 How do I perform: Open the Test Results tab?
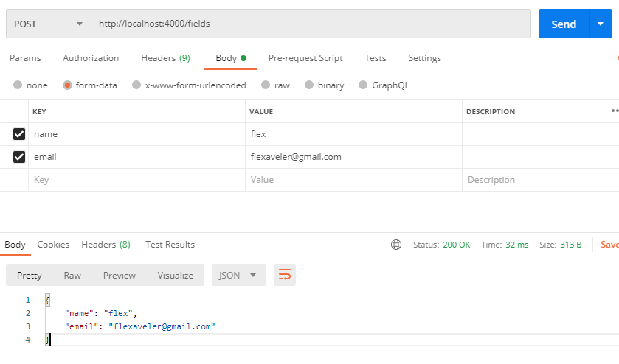(x=170, y=245)
